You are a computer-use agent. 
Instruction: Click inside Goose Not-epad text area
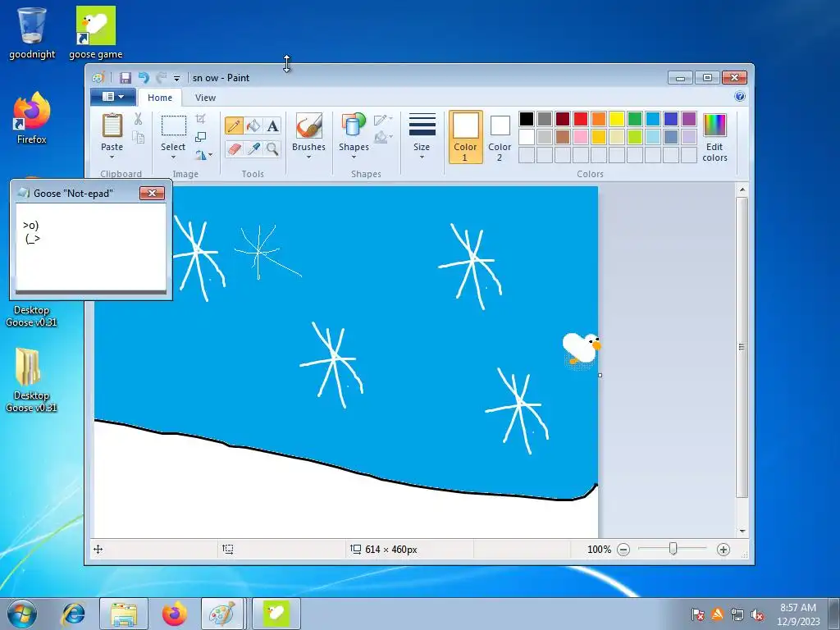[x=91, y=246]
